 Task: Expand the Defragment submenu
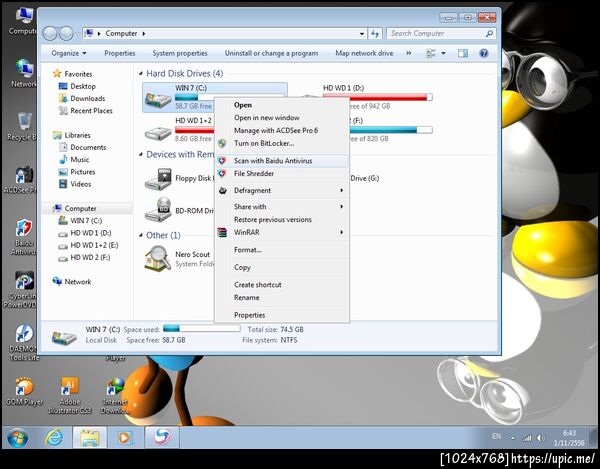(x=341, y=191)
